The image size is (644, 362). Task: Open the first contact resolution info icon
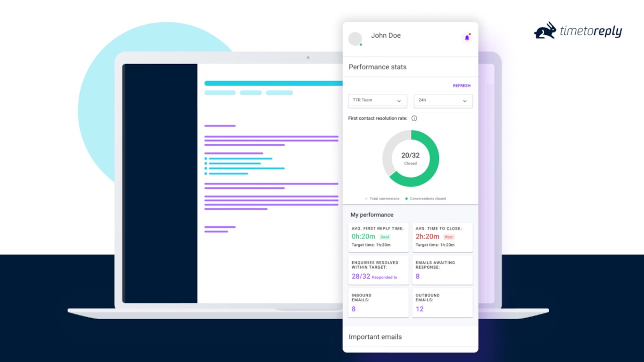coord(414,118)
